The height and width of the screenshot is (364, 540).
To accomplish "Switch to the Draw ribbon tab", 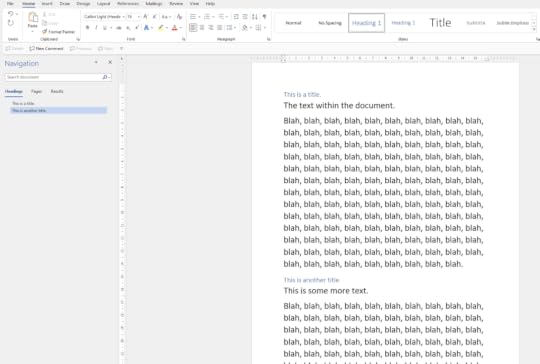I will click(65, 4).
